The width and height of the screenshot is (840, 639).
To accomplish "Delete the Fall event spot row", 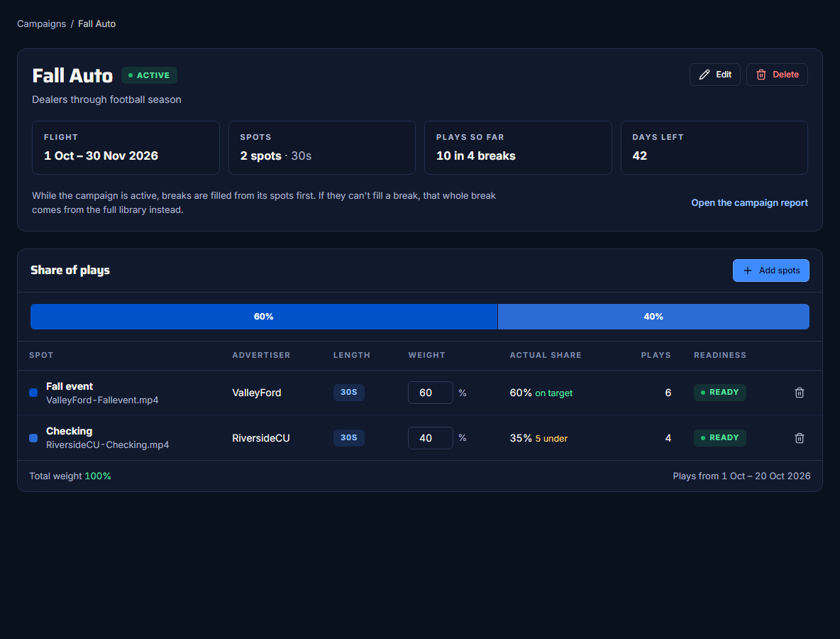I will [800, 393].
